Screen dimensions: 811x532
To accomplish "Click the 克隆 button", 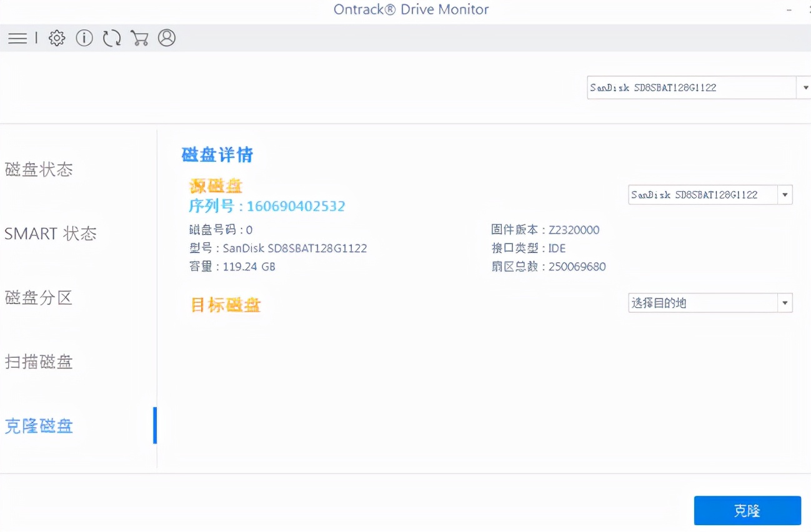I will pyautogui.click(x=747, y=510).
